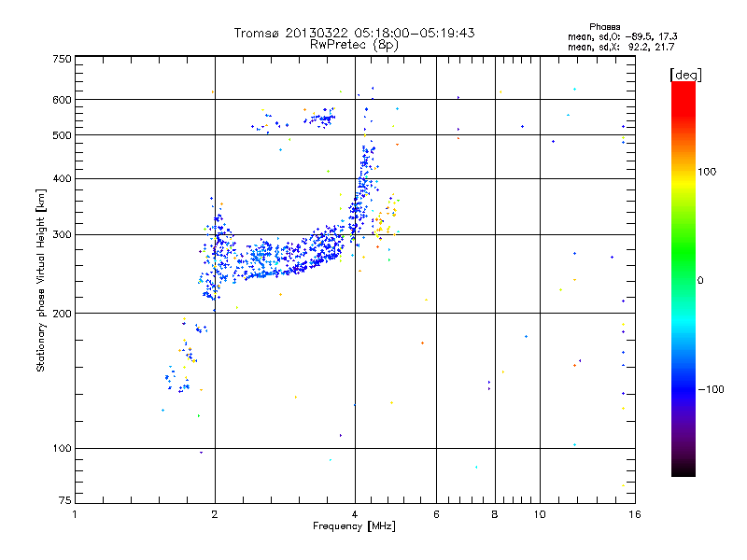
Task: Select the 'mean, sd,X: 92.2, 21.7' line
Action: (621, 48)
